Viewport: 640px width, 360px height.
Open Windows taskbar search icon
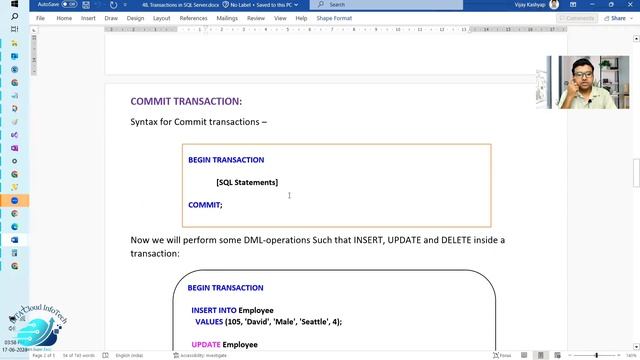(x=14, y=16)
